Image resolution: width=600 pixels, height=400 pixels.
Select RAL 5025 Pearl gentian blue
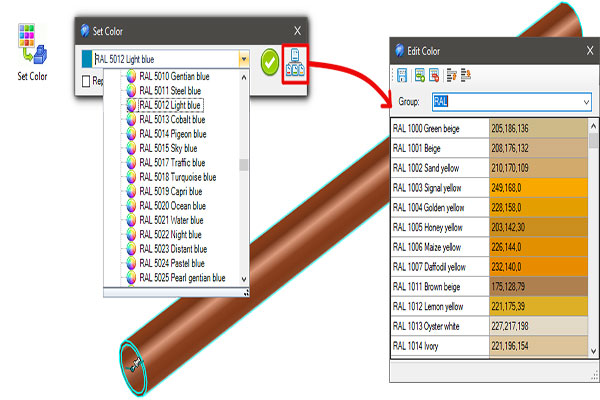(182, 278)
